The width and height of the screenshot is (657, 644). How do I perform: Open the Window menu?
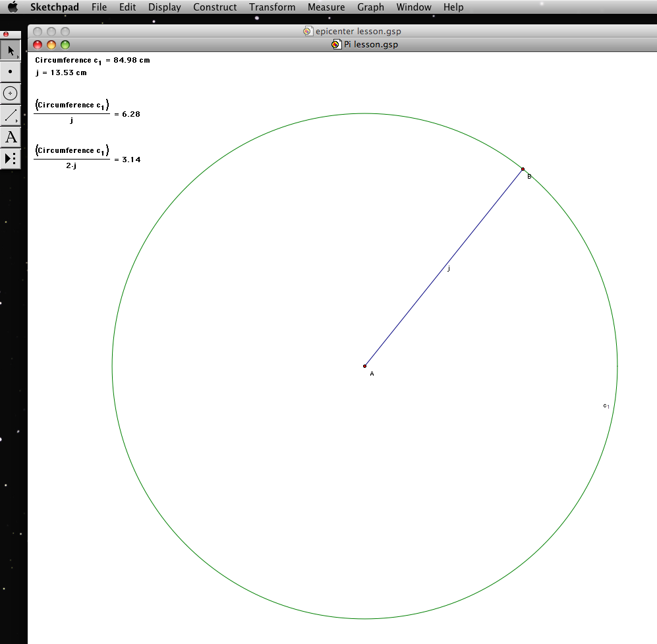414,7
